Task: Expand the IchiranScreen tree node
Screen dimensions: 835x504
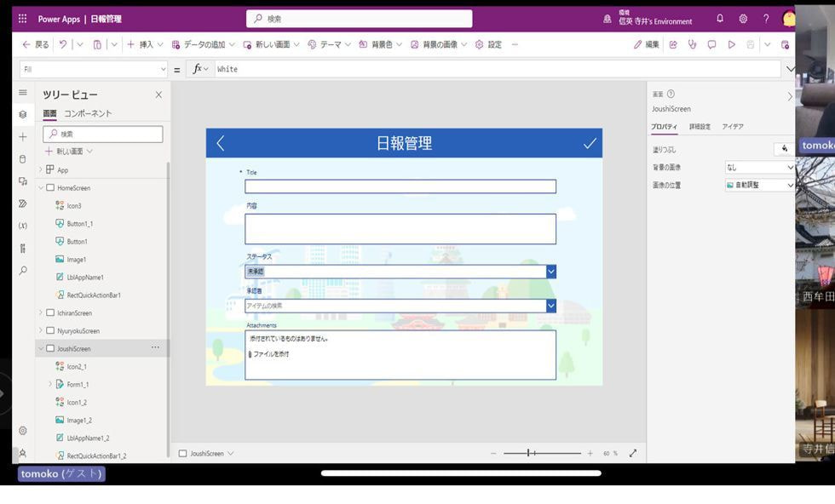Action: (40, 313)
